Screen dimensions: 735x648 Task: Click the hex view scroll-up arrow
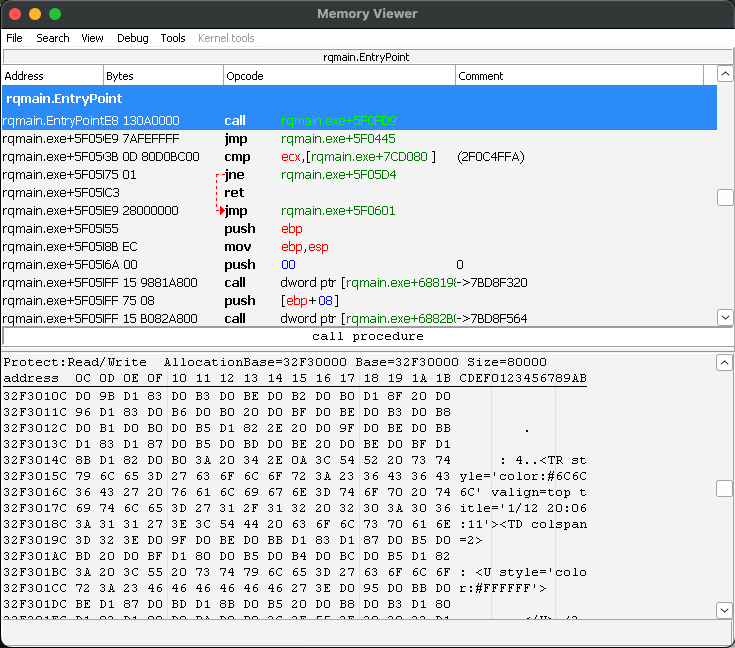724,362
